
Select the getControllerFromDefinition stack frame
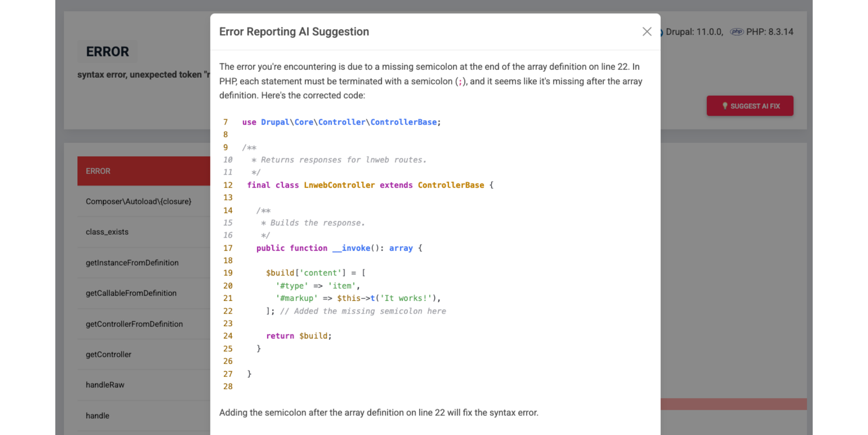point(134,324)
